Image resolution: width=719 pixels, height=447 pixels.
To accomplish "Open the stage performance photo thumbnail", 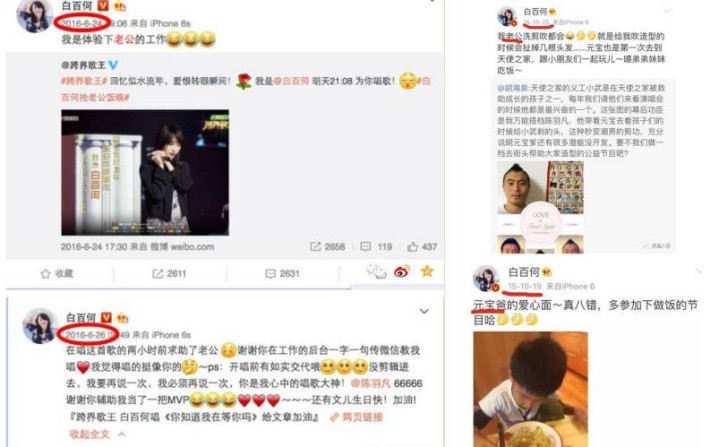I will click(145, 172).
